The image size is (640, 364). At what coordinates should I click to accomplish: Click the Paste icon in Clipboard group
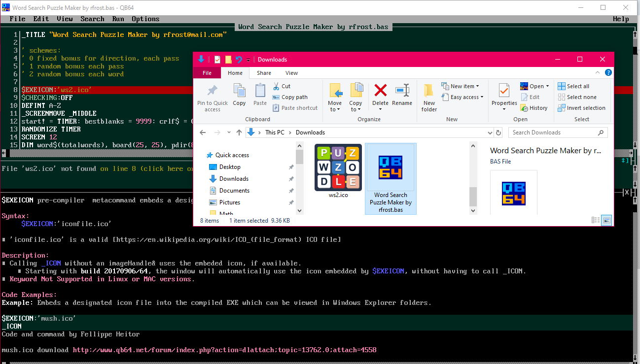tap(260, 91)
